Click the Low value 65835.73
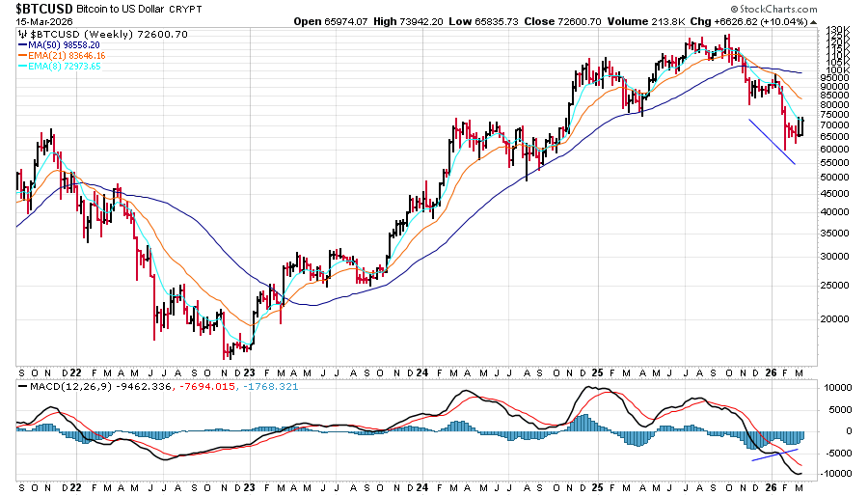This screenshot has width=868, height=496. click(496, 21)
